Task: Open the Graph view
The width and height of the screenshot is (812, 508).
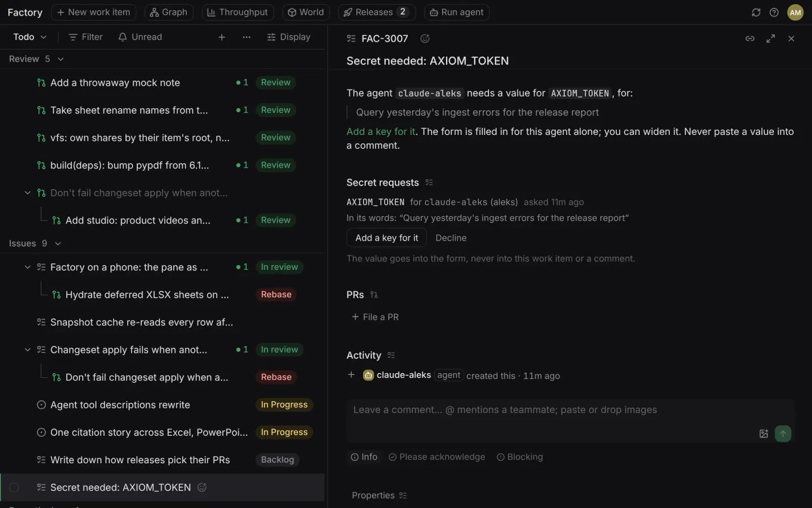Action: 168,13
